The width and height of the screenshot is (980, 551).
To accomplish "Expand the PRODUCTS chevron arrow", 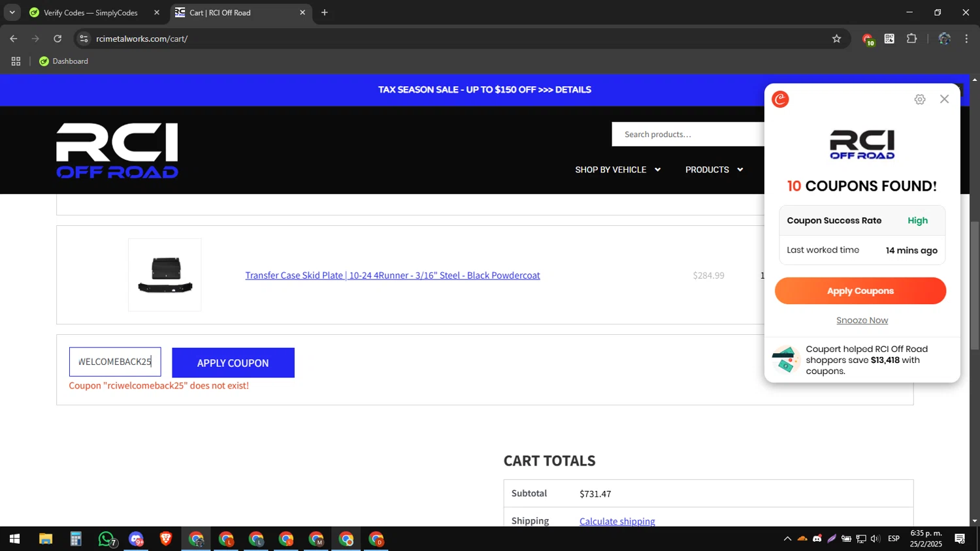I will click(740, 170).
